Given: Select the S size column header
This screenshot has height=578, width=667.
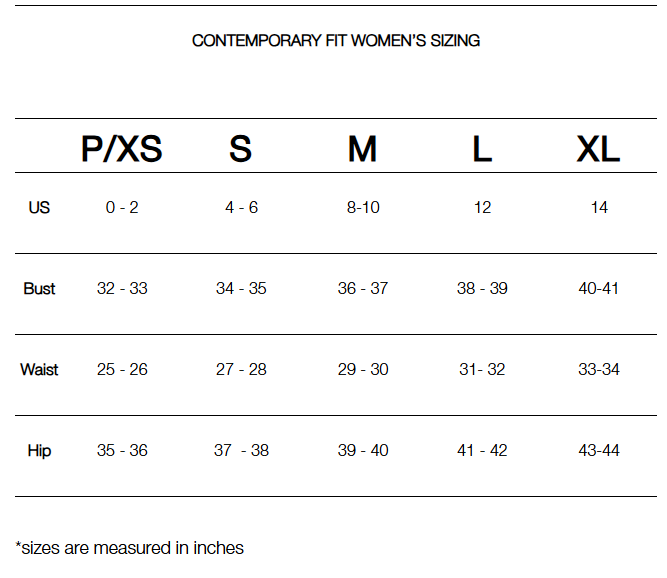Looking at the screenshot, I should [x=240, y=149].
